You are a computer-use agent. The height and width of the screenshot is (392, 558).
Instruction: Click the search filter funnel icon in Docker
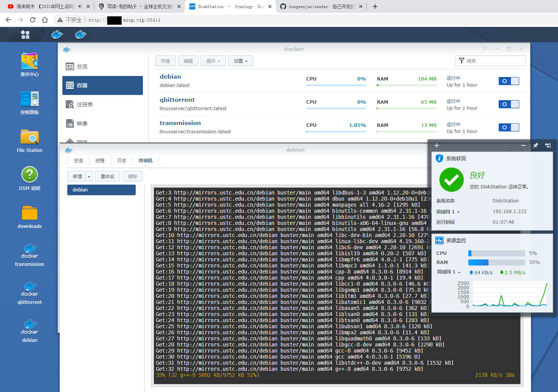pos(461,61)
